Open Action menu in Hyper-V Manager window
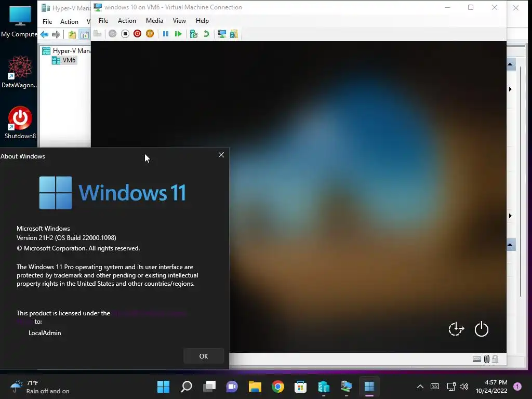This screenshot has width=532, height=399. [x=69, y=22]
